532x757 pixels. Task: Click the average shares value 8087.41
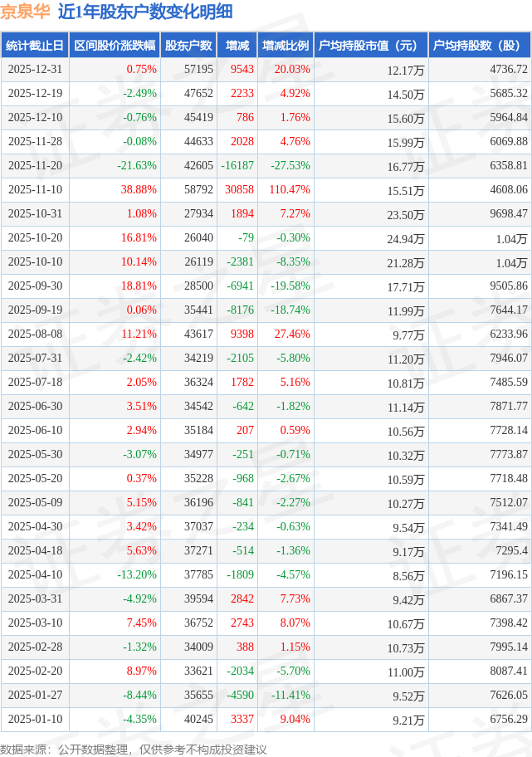click(509, 671)
